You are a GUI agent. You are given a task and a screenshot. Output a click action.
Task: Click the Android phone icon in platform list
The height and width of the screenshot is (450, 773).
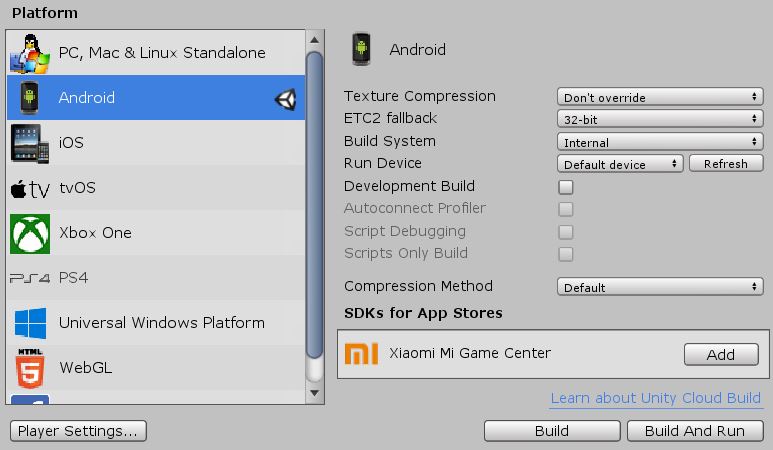30,98
